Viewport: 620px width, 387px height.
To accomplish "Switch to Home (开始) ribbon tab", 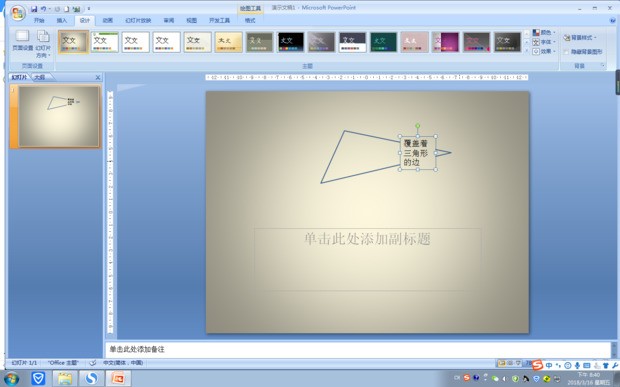I will coord(39,20).
